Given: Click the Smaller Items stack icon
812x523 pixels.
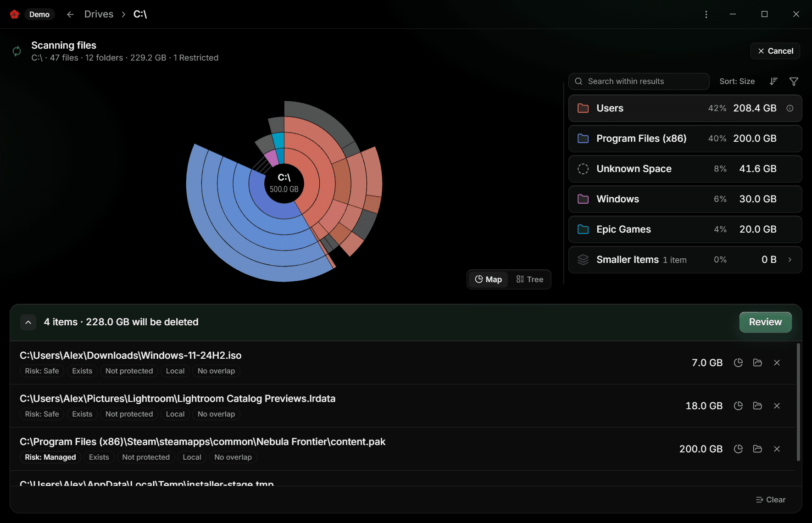Looking at the screenshot, I should 583,260.
